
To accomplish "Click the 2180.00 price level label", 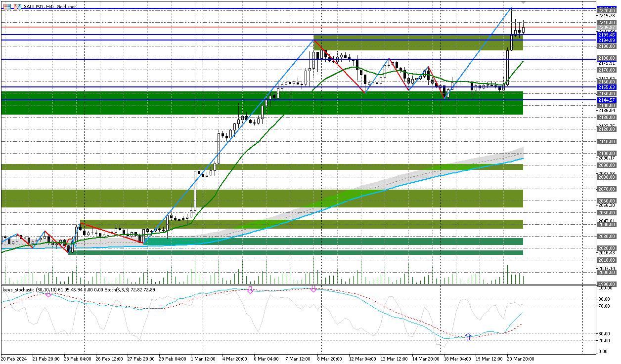I will coord(606,58).
